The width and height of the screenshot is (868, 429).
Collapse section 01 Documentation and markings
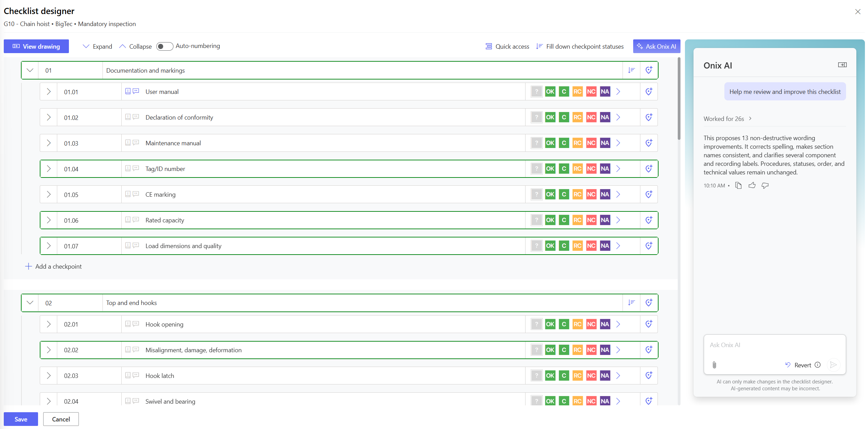30,70
